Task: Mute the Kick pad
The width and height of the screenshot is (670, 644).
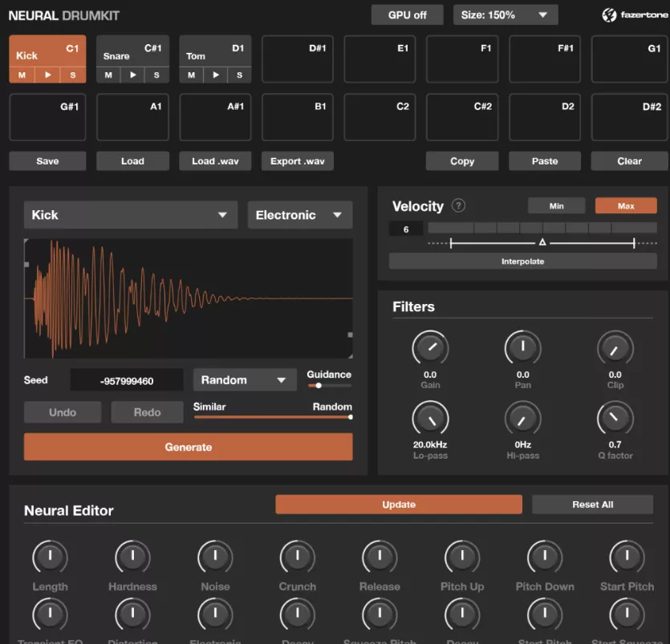Action: [x=22, y=75]
